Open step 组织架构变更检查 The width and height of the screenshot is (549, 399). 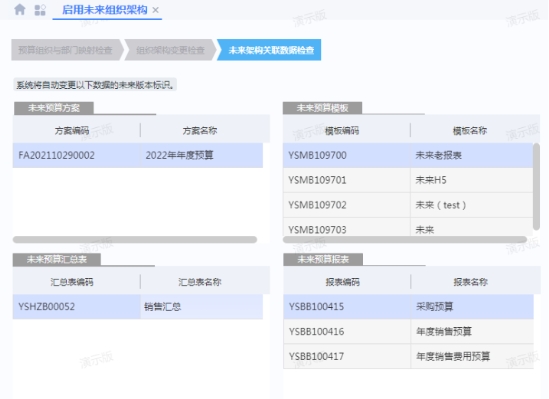tap(171, 50)
